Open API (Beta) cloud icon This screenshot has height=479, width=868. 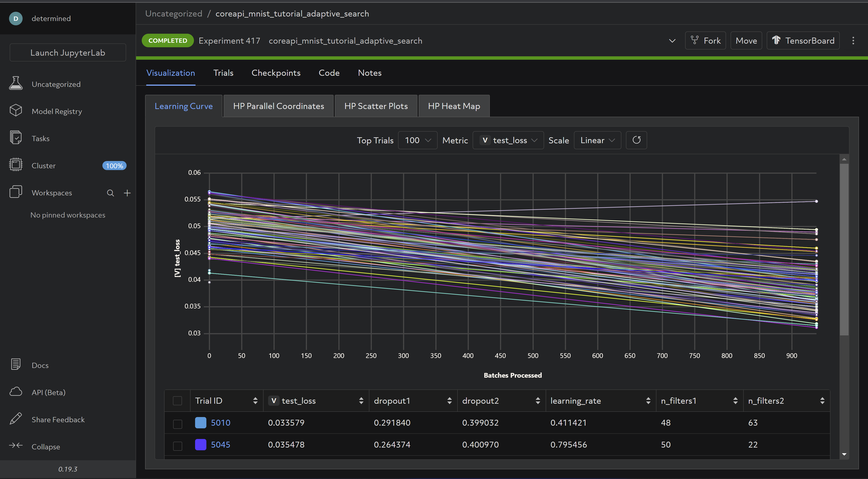(x=16, y=392)
